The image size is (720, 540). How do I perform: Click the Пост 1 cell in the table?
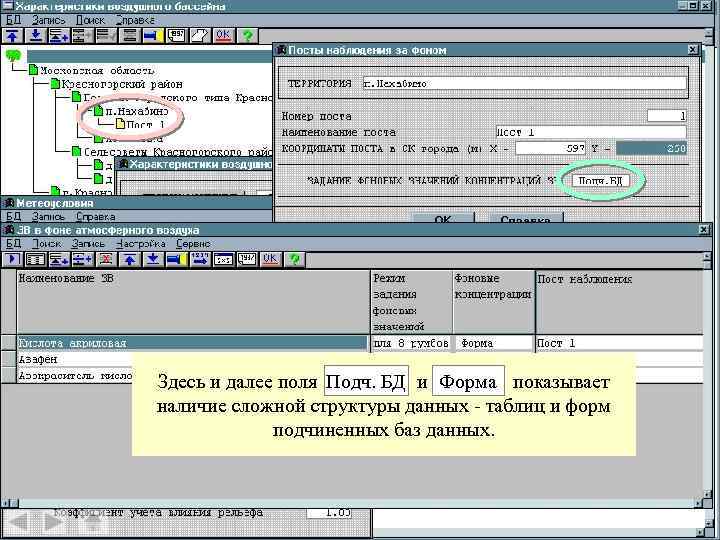click(619, 343)
